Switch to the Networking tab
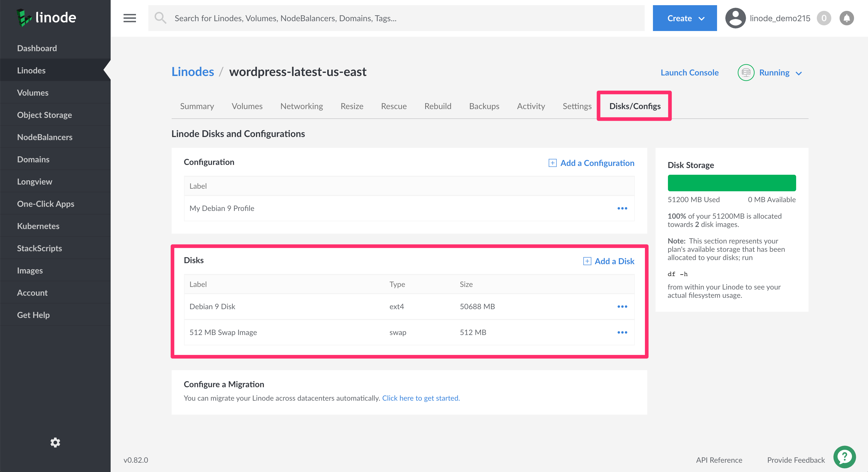 [x=301, y=106]
